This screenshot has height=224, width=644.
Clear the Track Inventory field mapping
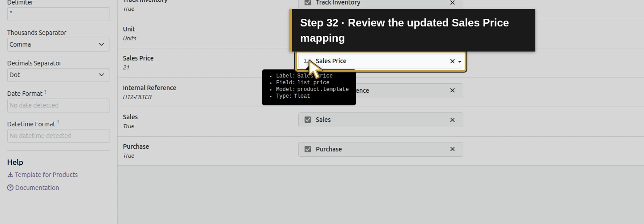[x=452, y=3]
